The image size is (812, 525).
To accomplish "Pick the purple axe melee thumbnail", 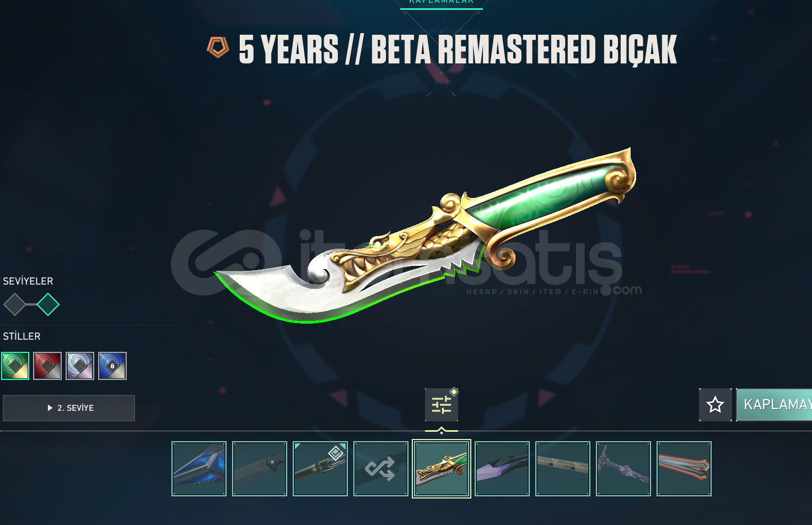I will [x=623, y=469].
